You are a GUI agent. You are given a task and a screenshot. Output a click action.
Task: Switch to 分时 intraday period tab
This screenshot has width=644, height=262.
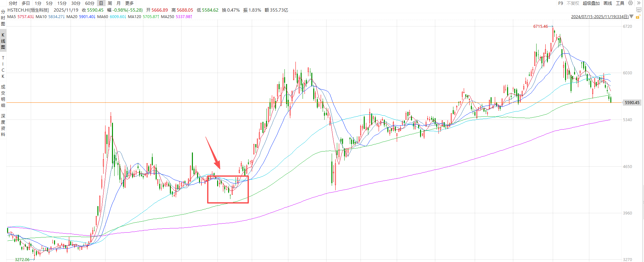click(13, 3)
